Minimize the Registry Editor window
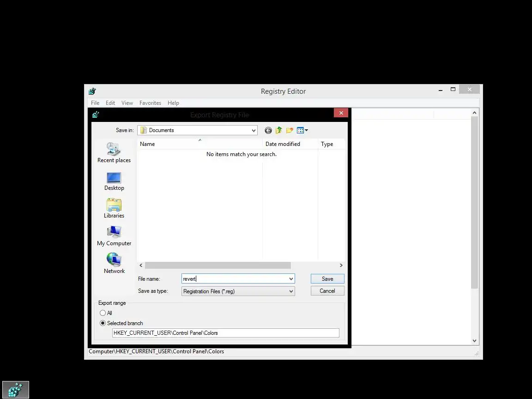 pos(441,90)
